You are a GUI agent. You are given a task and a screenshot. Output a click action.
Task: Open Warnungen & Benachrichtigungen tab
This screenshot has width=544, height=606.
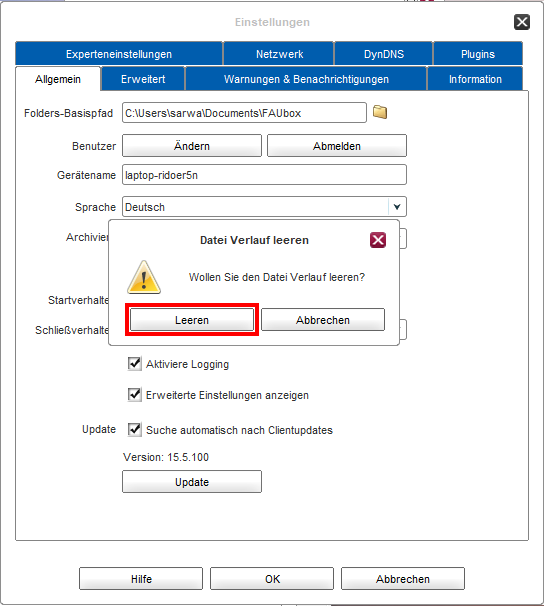coord(306,79)
